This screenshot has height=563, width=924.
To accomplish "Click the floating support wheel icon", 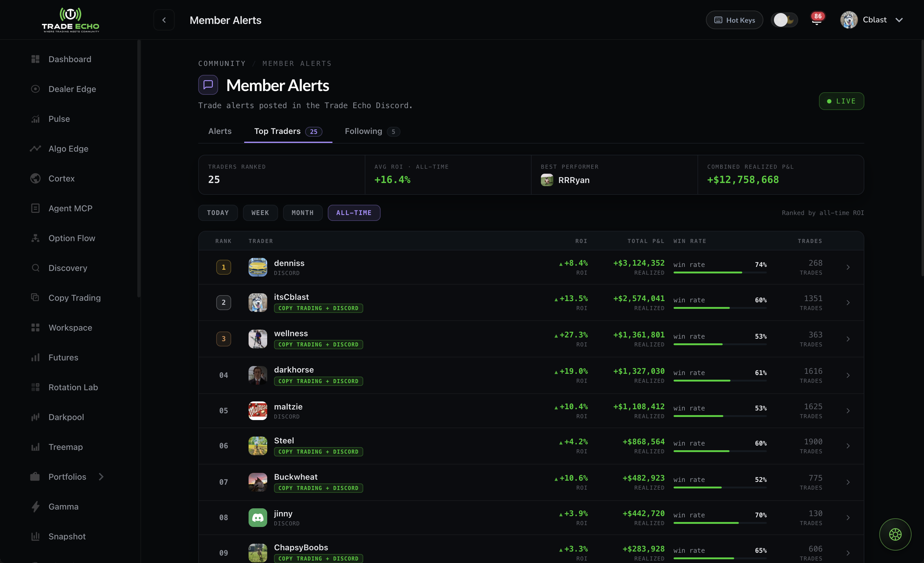I will click(x=895, y=534).
